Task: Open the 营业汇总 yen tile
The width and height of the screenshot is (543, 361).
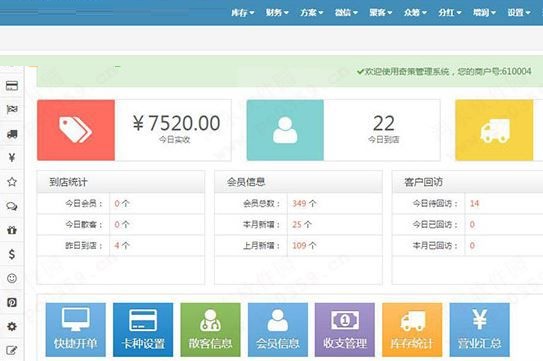Action: [x=479, y=329]
